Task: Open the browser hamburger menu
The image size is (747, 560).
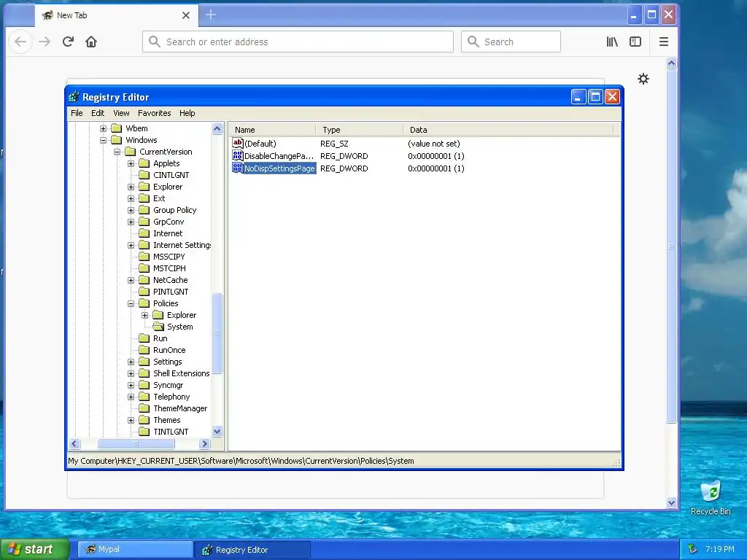Action: [x=664, y=42]
